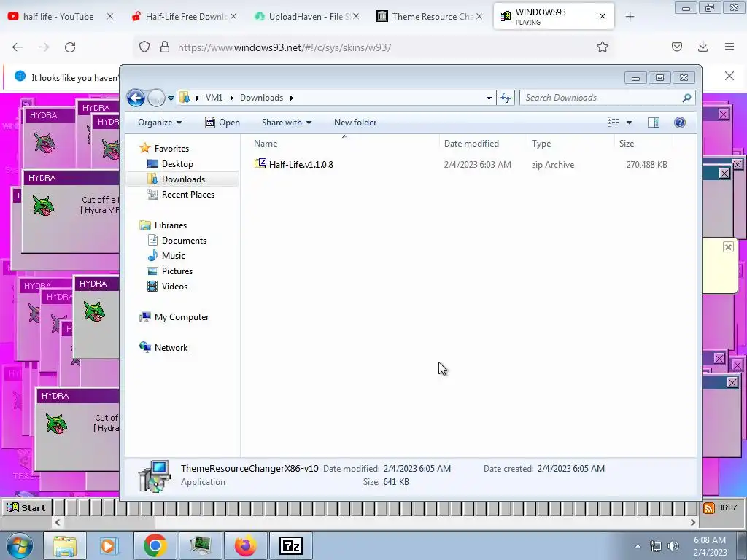Open the Share with menu
747x560 pixels.
click(286, 122)
